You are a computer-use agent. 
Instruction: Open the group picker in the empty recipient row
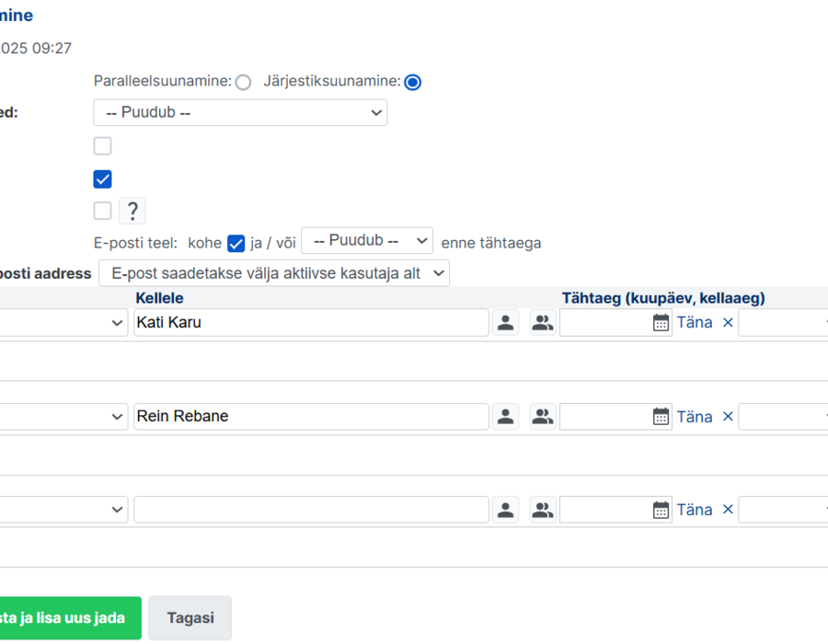click(542, 510)
